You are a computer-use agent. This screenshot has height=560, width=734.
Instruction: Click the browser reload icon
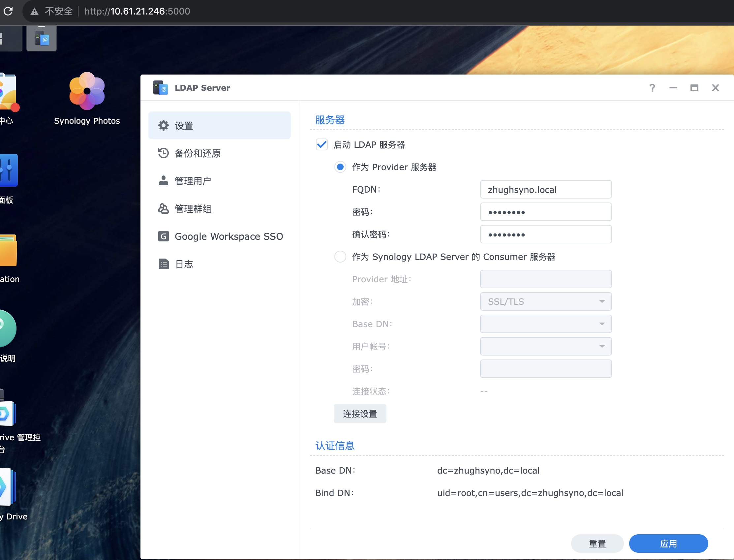click(x=8, y=11)
